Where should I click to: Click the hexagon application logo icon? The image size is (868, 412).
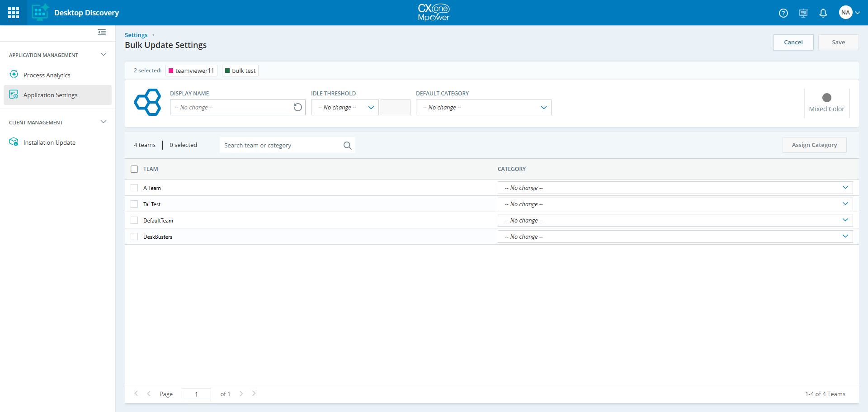[147, 102]
